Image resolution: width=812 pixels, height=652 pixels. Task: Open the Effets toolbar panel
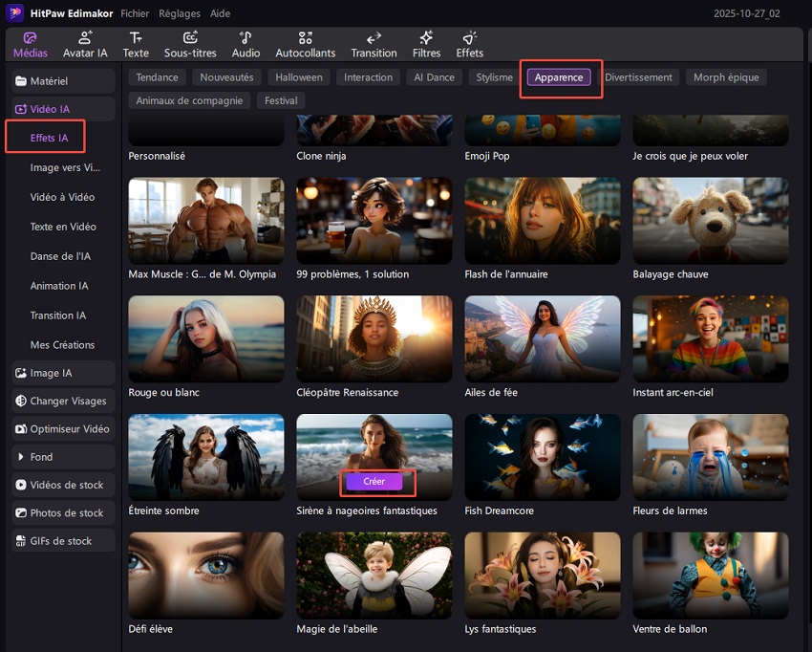(x=469, y=44)
